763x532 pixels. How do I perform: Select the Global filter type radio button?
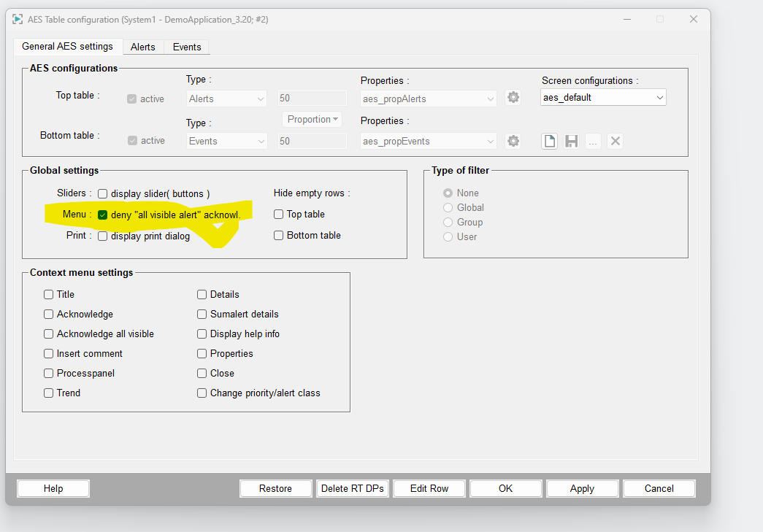[x=448, y=207]
